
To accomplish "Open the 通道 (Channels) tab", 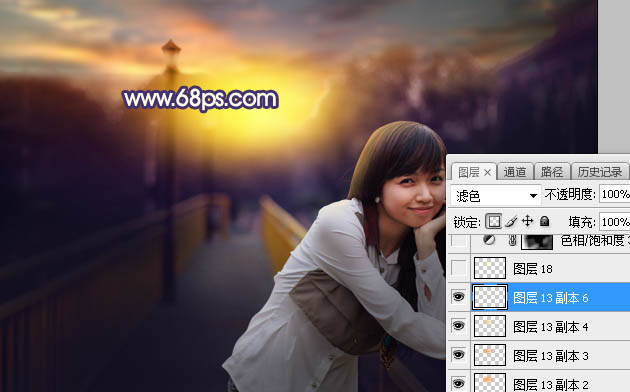I will [x=515, y=172].
